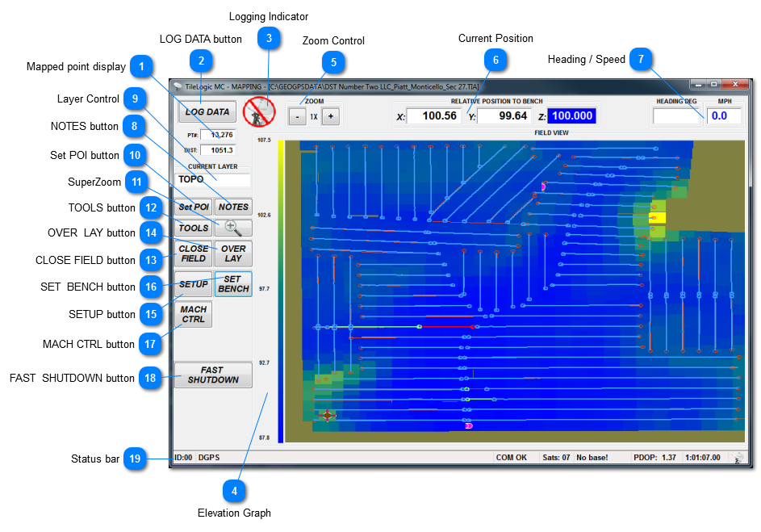Toggle the OVER LAY display
The image size is (761, 532).
(234, 253)
